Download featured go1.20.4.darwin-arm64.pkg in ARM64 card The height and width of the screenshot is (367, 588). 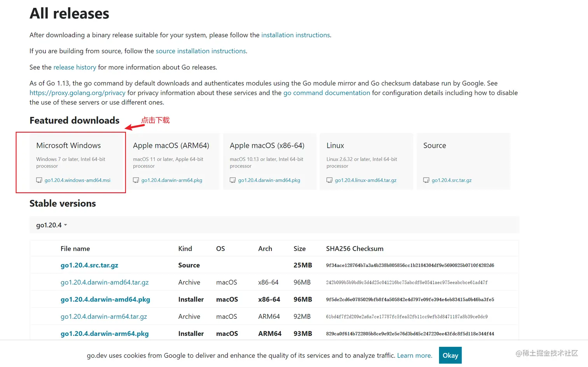(x=172, y=180)
